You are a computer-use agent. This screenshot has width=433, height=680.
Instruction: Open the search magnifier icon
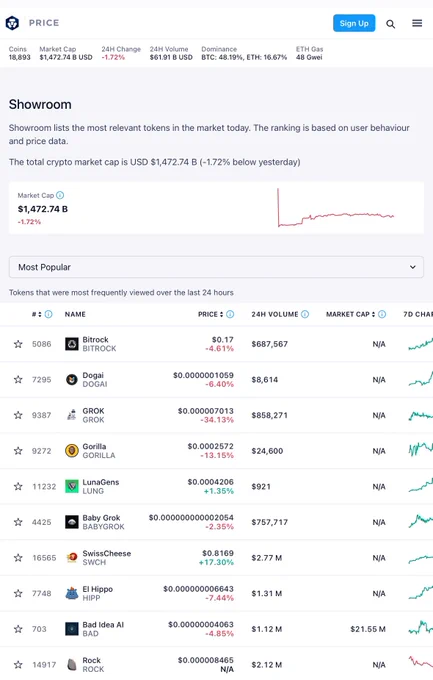[390, 24]
